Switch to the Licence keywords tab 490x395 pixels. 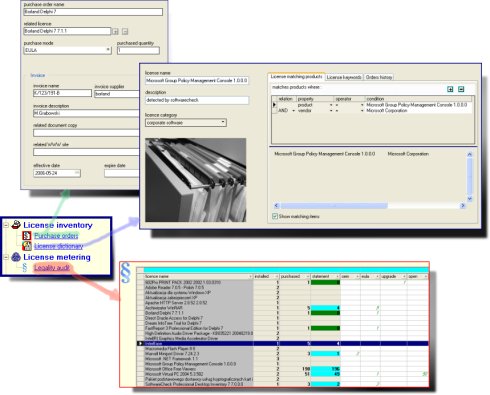tap(344, 77)
